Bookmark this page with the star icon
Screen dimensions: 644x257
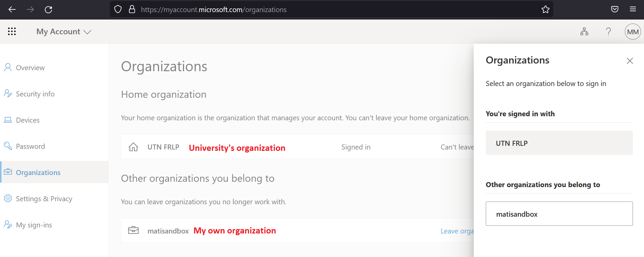pos(546,9)
